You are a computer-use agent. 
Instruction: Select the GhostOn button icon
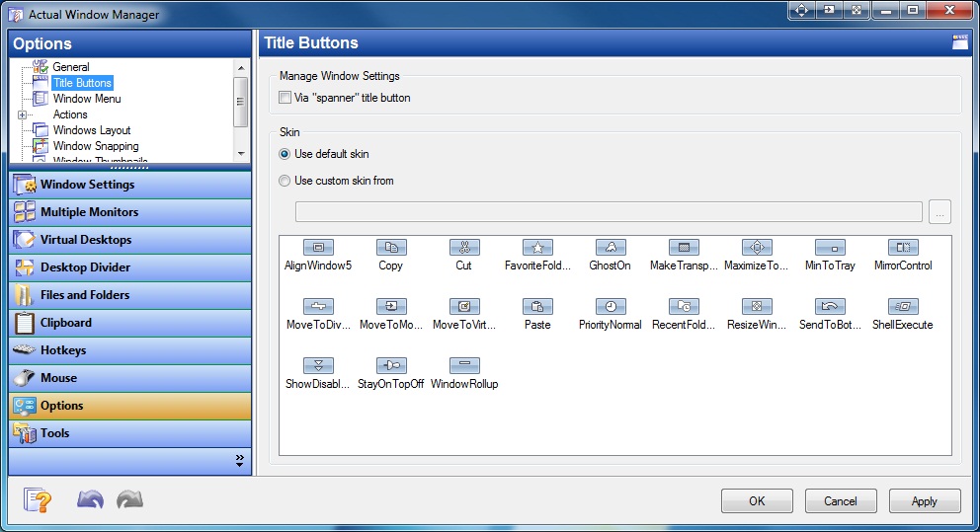pos(611,248)
